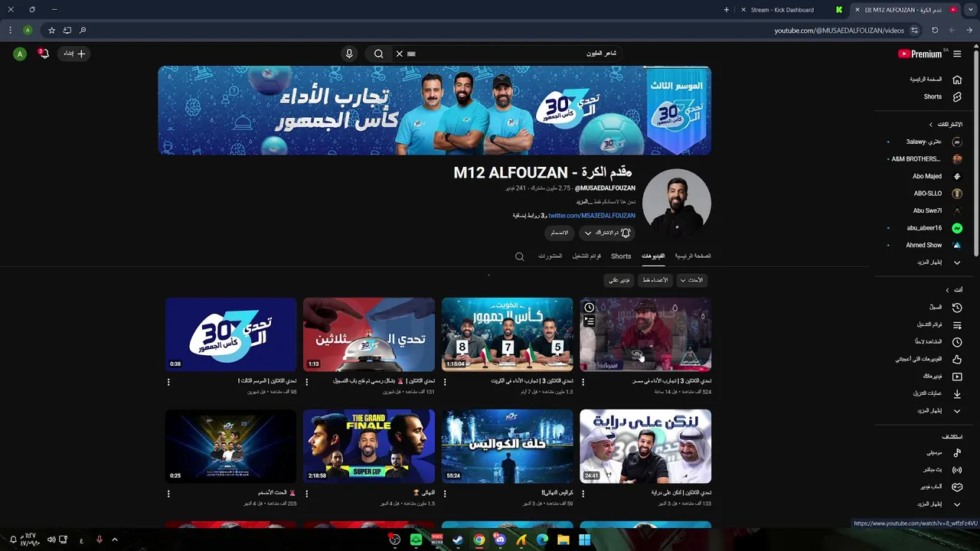Expand show more under Downloads in sidebar

[939, 411]
